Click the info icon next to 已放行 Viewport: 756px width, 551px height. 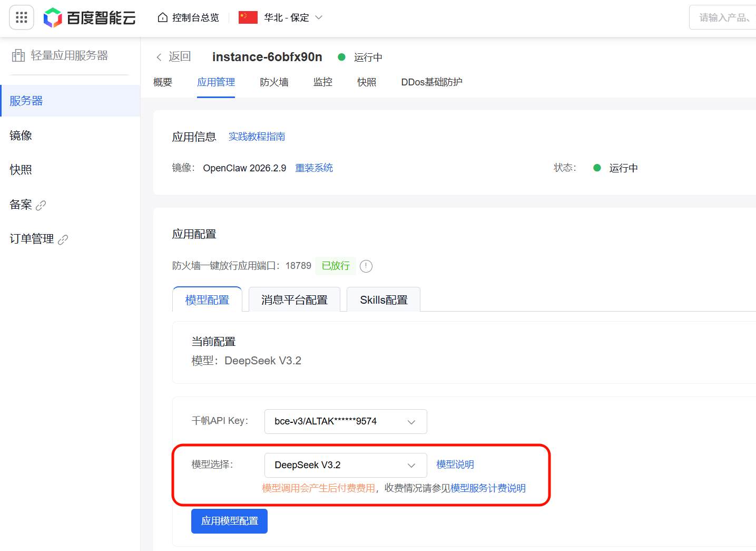pyautogui.click(x=366, y=266)
